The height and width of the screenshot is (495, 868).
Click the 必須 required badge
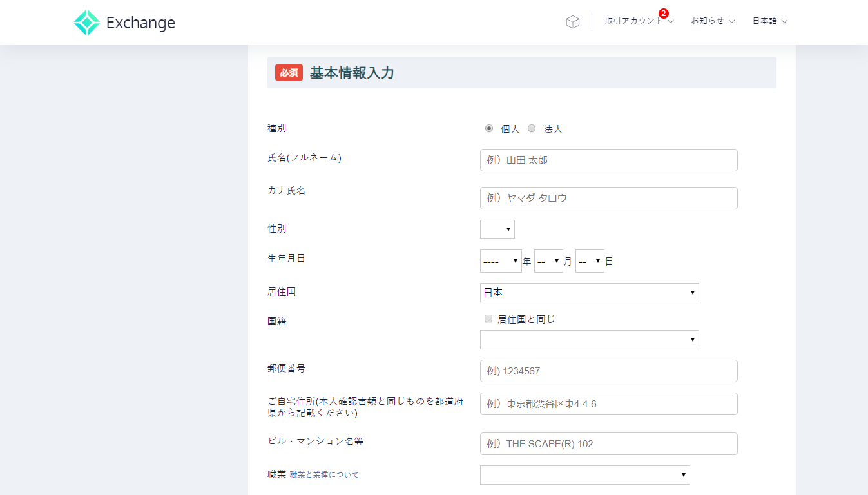(288, 72)
